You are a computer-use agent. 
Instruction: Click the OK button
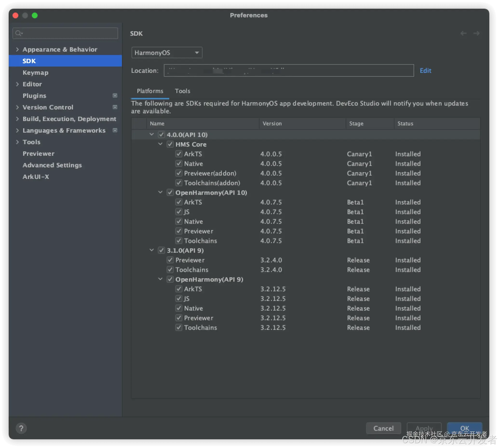464,428
